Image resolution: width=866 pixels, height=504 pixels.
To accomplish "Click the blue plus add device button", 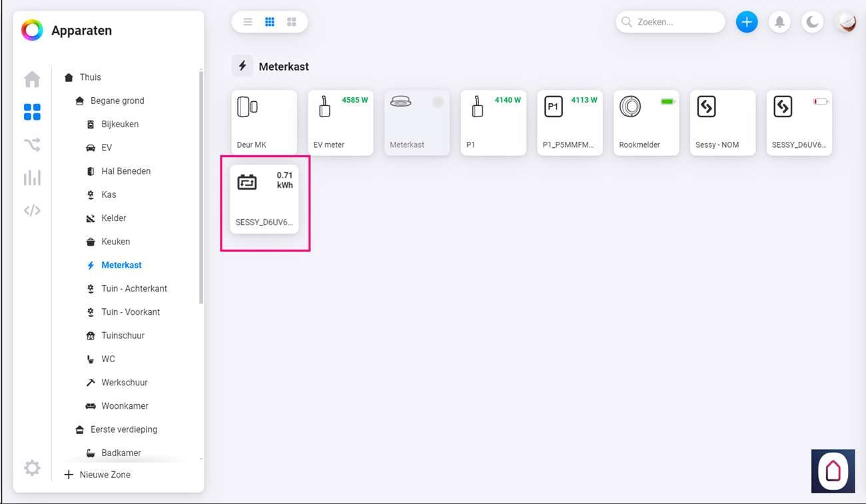I will (x=747, y=22).
